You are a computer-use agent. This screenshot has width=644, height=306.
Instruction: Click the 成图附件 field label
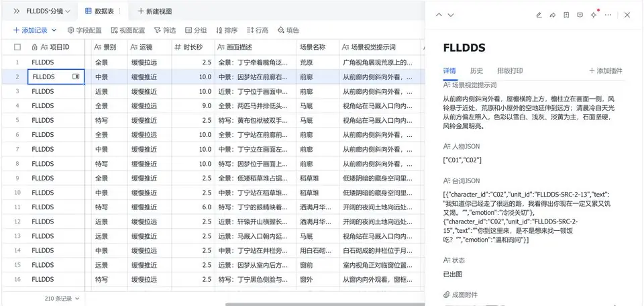point(460,295)
